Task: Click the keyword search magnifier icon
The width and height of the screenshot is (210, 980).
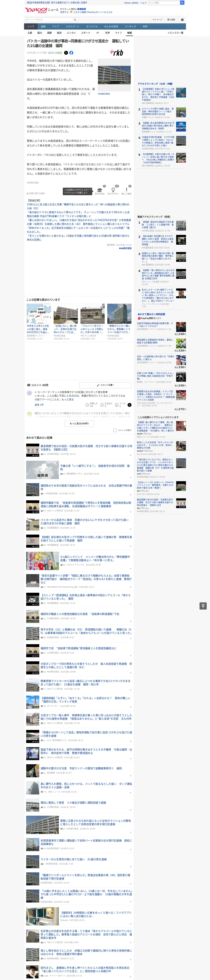Action: click(x=75, y=20)
